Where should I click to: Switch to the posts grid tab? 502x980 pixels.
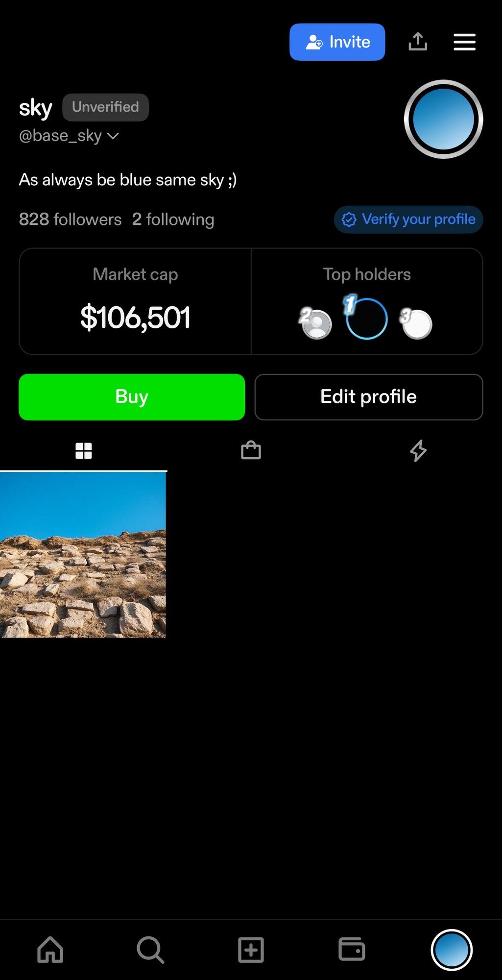84,450
